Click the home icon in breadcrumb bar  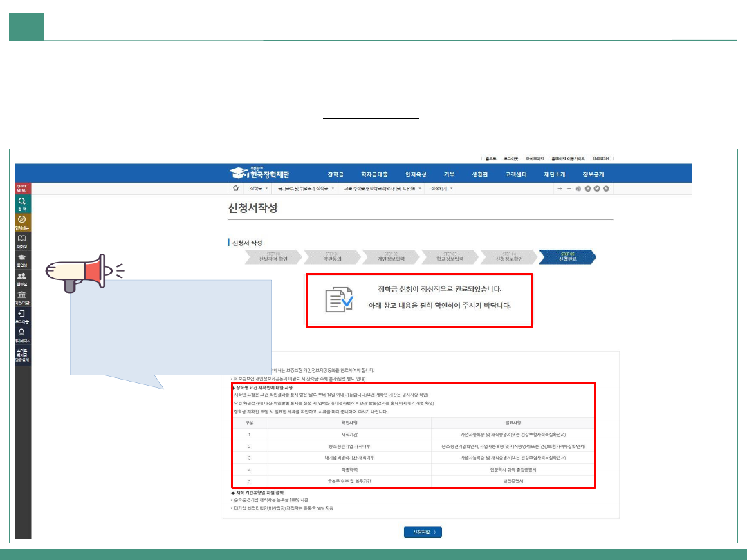pyautogui.click(x=236, y=188)
